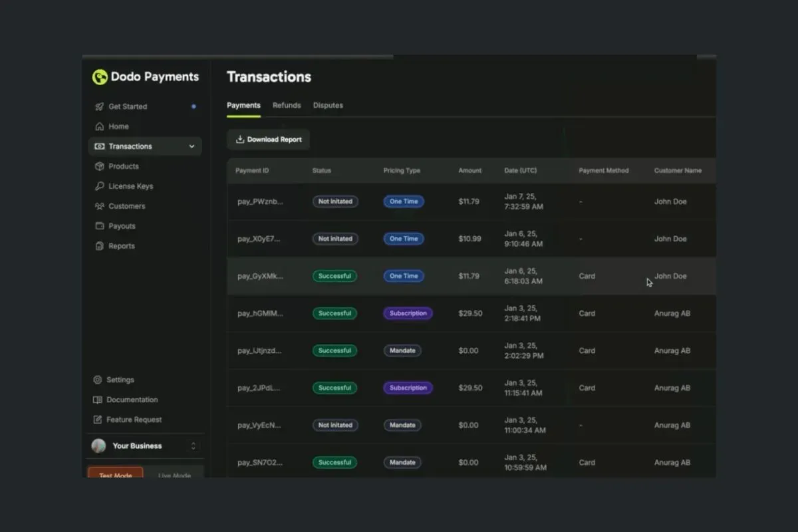The height and width of the screenshot is (532, 798).
Task: Open the Documentation link
Action: coord(132,400)
